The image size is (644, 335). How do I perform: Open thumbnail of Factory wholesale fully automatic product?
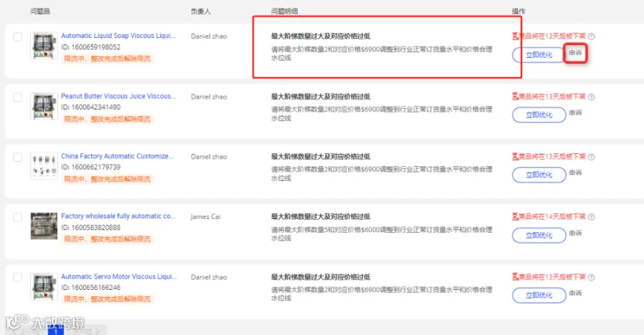44,226
